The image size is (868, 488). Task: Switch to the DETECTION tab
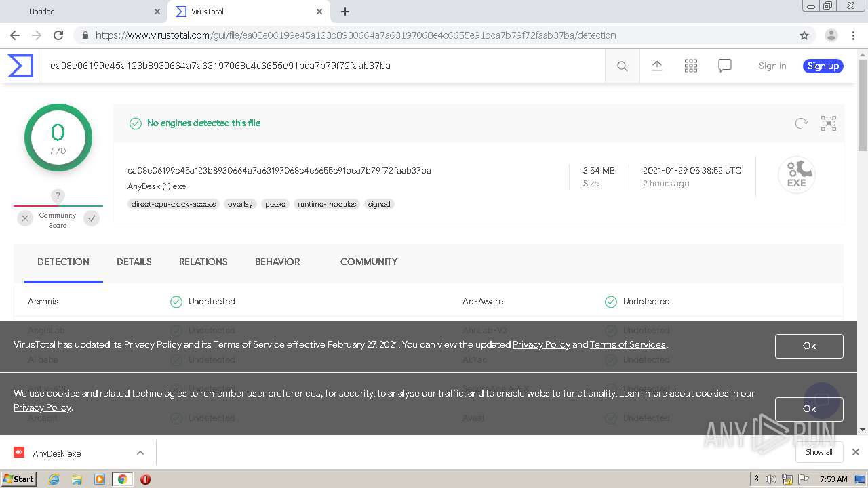tap(63, 262)
